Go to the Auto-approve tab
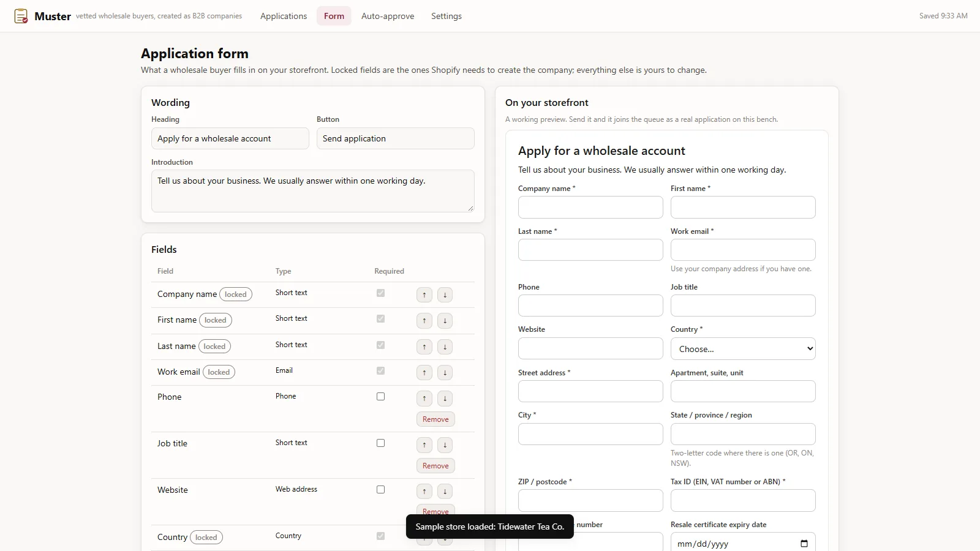 coord(388,16)
